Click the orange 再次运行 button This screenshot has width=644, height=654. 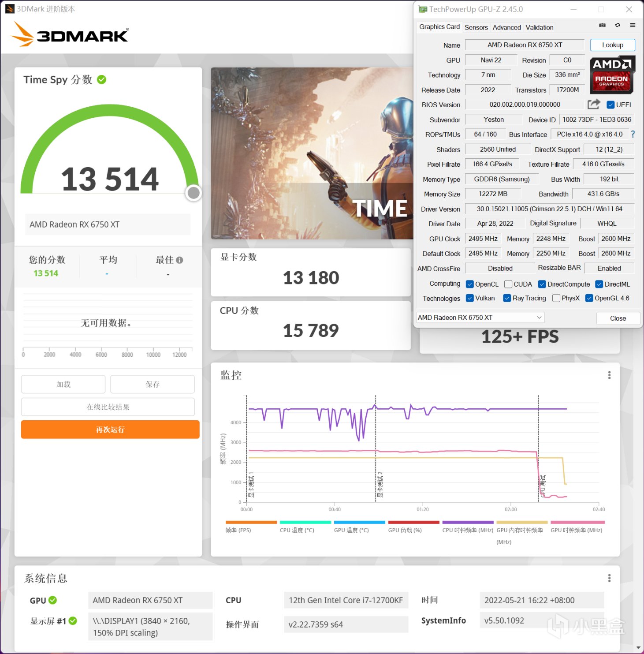click(x=110, y=430)
